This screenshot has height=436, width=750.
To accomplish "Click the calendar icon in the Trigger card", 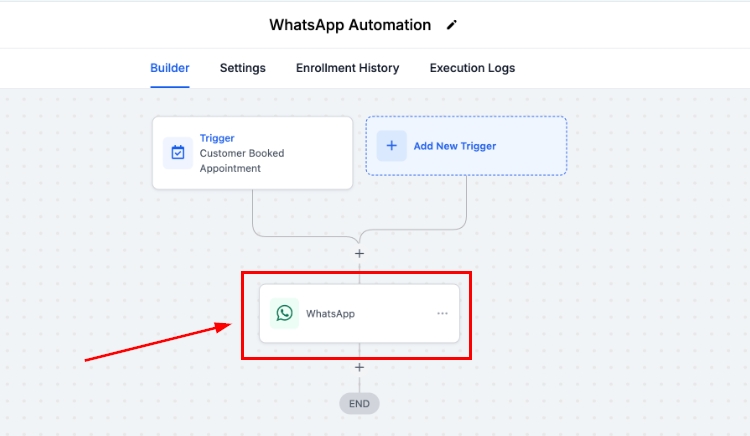I will [178, 153].
